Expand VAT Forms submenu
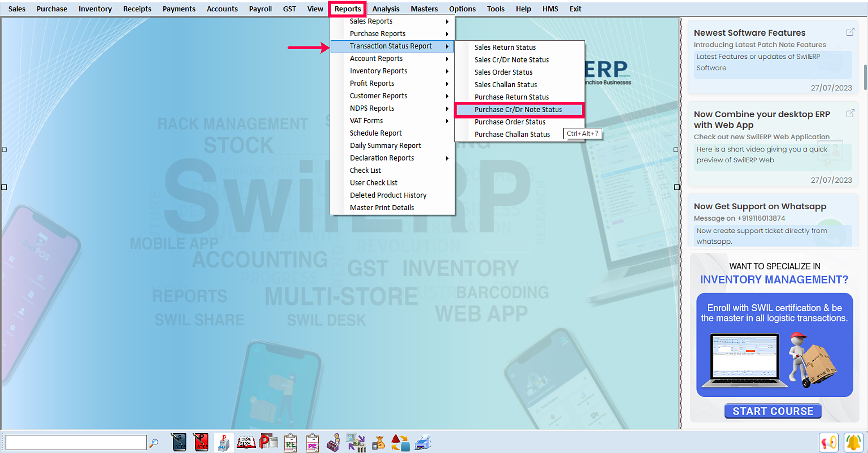Viewport: 868px width, 453px height. [x=392, y=121]
